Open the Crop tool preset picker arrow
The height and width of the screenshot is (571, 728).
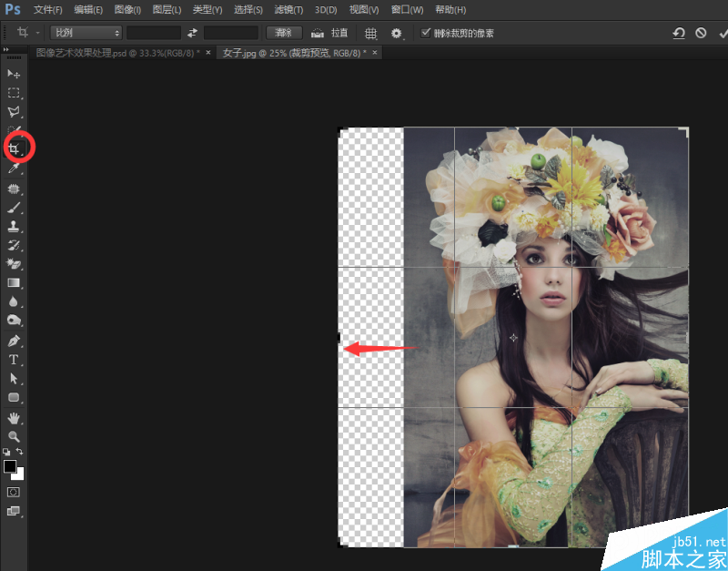(38, 34)
